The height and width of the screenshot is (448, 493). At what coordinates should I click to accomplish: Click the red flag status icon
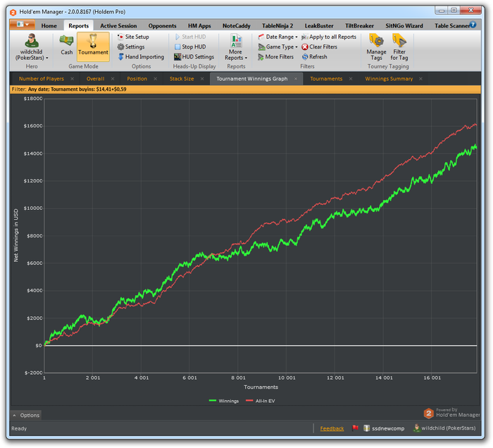355,428
